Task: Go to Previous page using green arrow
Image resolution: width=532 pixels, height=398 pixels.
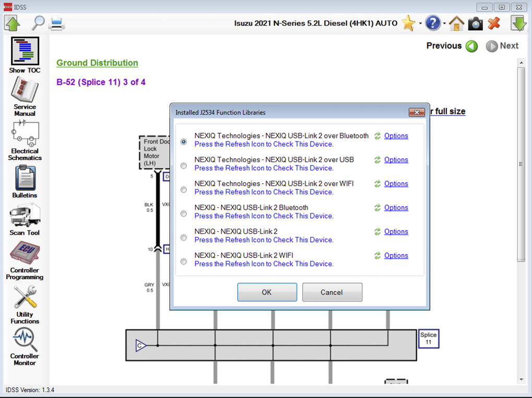Action: (471, 46)
